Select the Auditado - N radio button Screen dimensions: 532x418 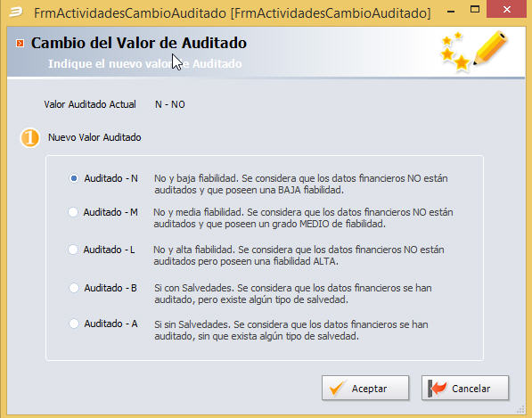74,178
